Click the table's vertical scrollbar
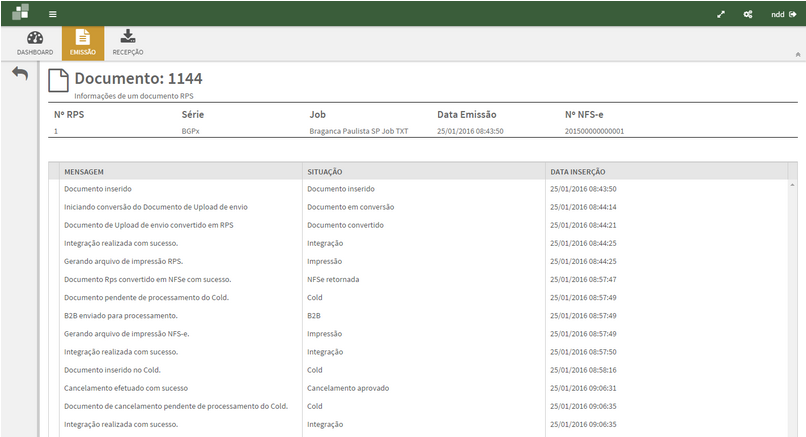Image resolution: width=806 pixels, height=437 pixels. [x=792, y=300]
